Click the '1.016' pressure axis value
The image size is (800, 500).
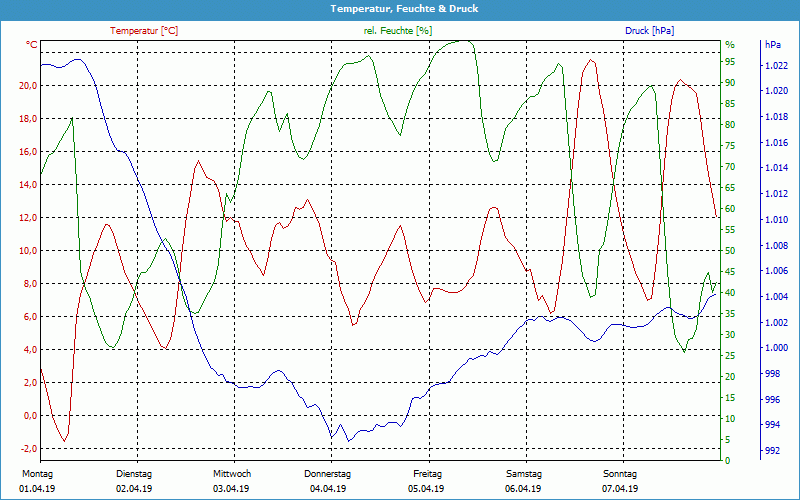[x=777, y=142]
